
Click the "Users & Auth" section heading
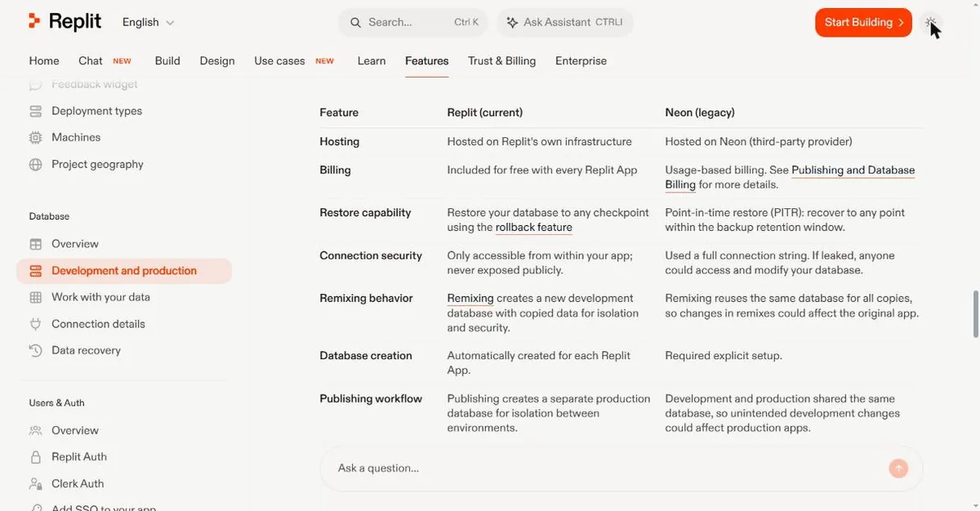(57, 403)
